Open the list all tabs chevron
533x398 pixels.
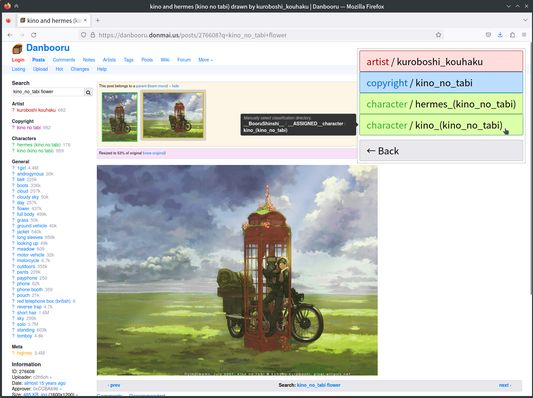[x=525, y=20]
